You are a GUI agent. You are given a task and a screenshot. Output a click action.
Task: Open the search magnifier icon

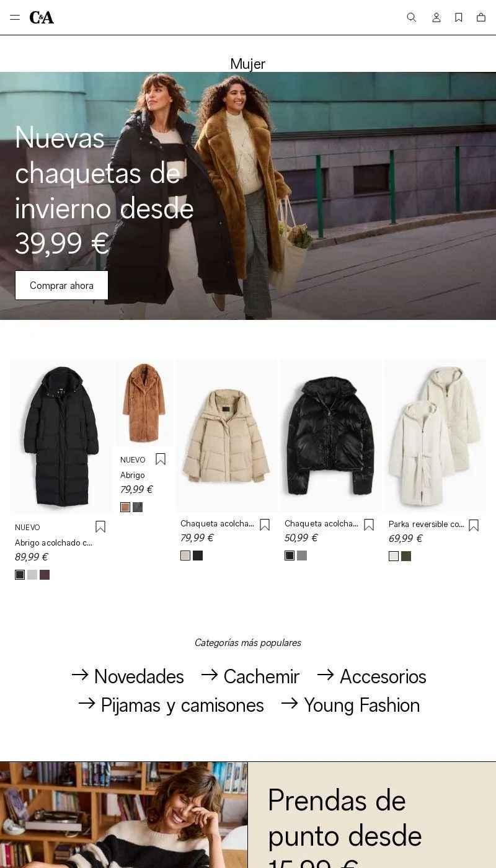411,17
